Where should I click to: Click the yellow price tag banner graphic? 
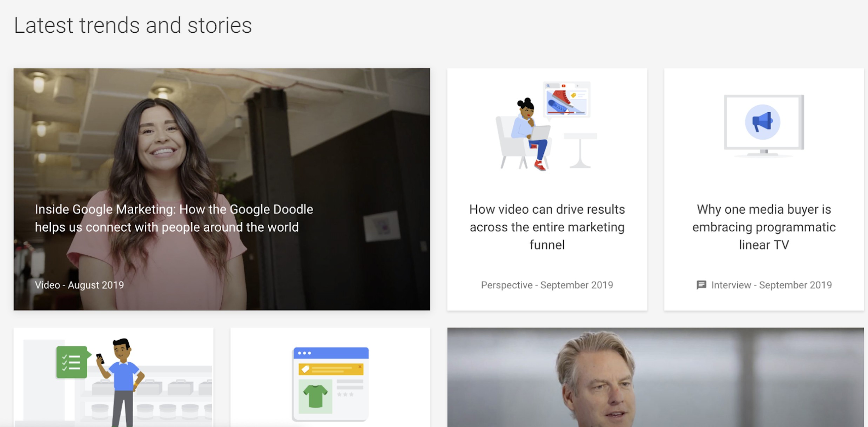pyautogui.click(x=331, y=369)
